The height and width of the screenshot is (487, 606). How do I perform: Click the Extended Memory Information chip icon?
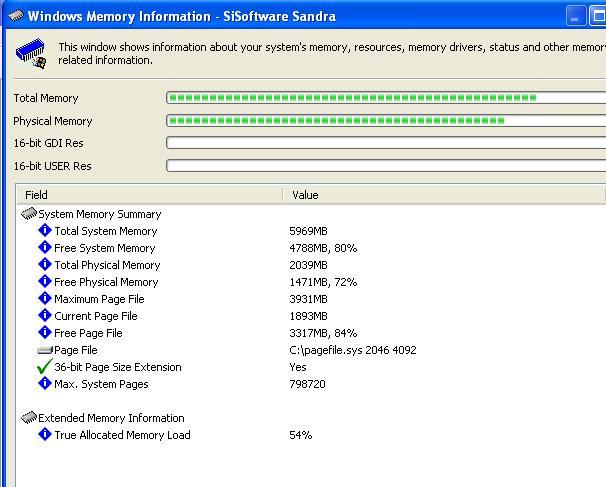[x=29, y=417]
